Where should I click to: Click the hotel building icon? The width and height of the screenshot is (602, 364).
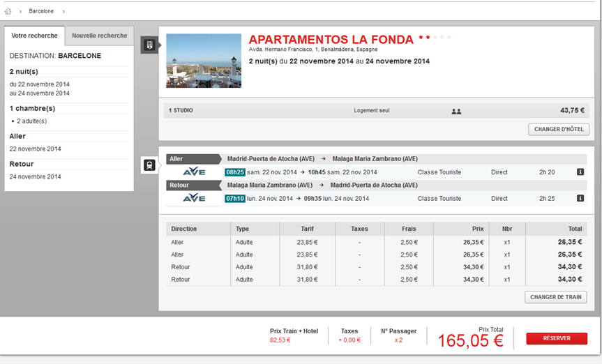click(x=149, y=45)
